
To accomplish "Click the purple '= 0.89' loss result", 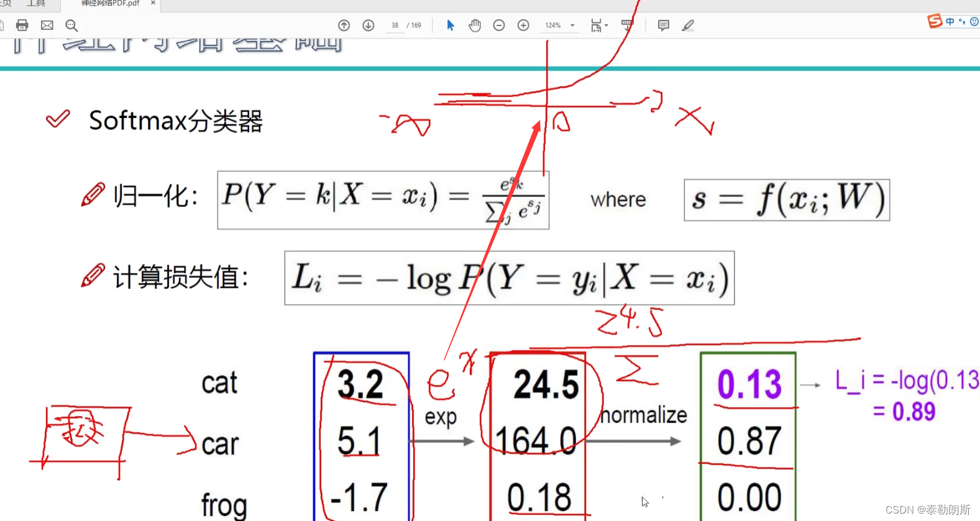I will pyautogui.click(x=904, y=412).
